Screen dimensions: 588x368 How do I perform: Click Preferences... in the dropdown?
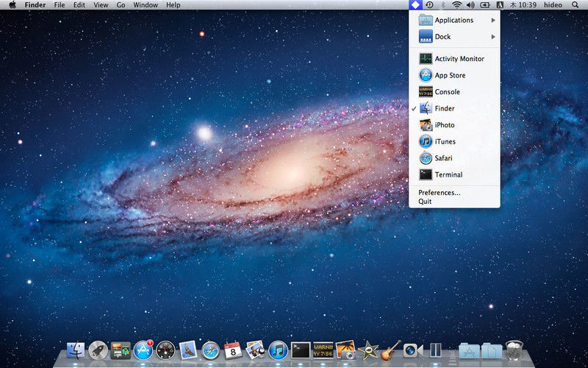(x=440, y=193)
